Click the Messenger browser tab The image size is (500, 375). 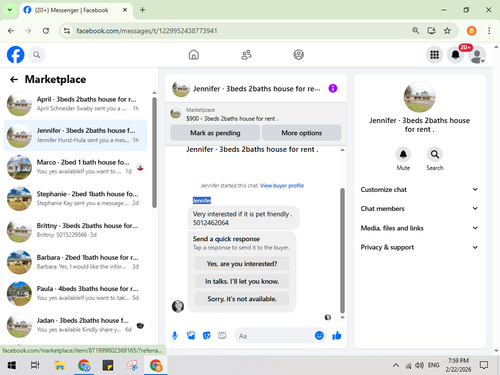click(75, 10)
